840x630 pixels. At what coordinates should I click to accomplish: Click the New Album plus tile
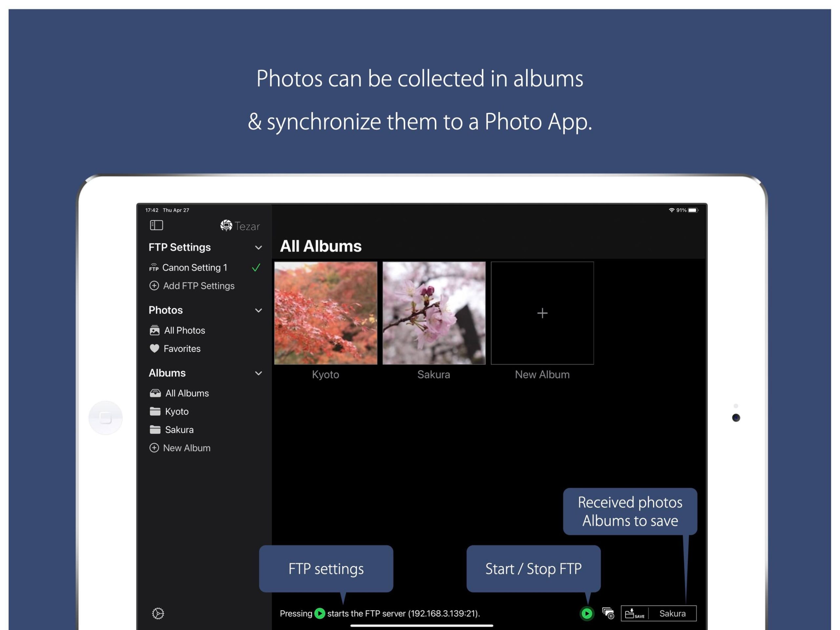(x=542, y=313)
